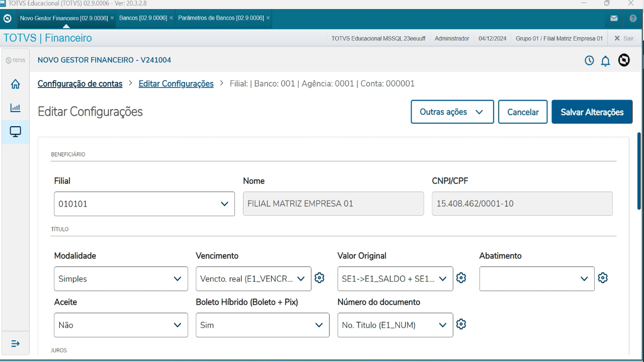The height and width of the screenshot is (362, 644).
Task: Open the Boleto Híbrido dropdown
Action: (263, 325)
